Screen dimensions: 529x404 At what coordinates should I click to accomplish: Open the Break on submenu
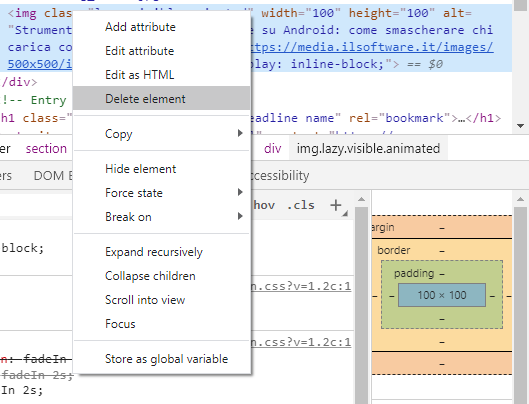tap(162, 217)
